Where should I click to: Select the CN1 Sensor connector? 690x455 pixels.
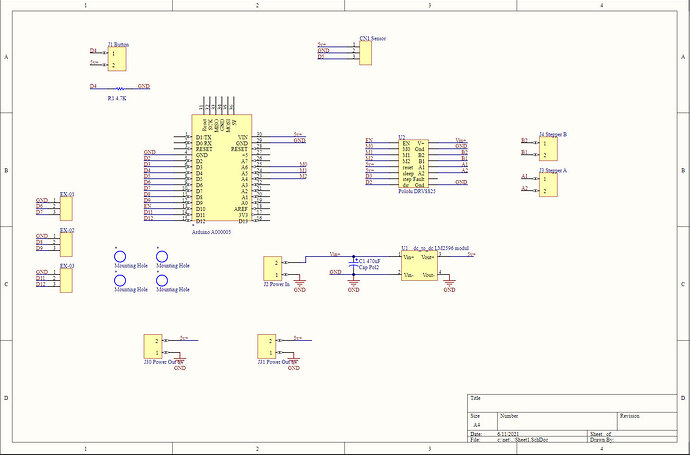[x=365, y=53]
